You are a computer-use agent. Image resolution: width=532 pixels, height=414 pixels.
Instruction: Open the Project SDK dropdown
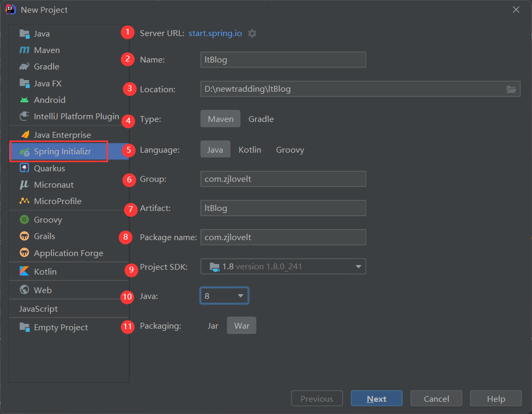[283, 267]
